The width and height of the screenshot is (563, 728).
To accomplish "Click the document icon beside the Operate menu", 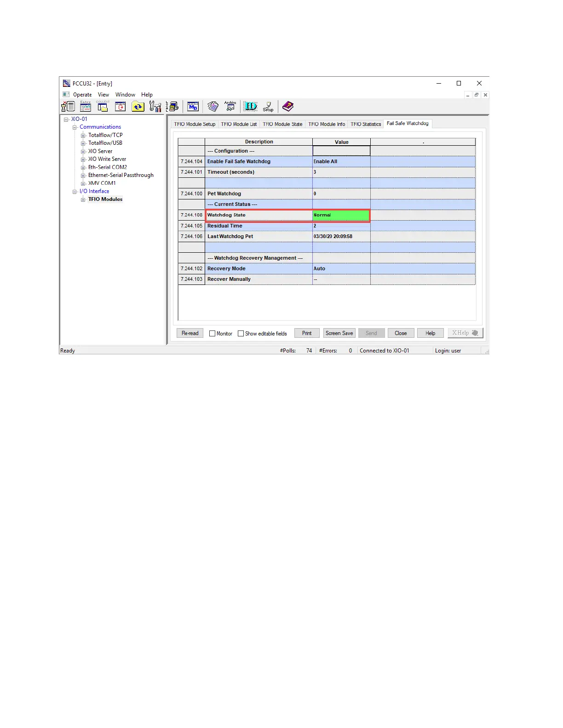I will click(66, 94).
